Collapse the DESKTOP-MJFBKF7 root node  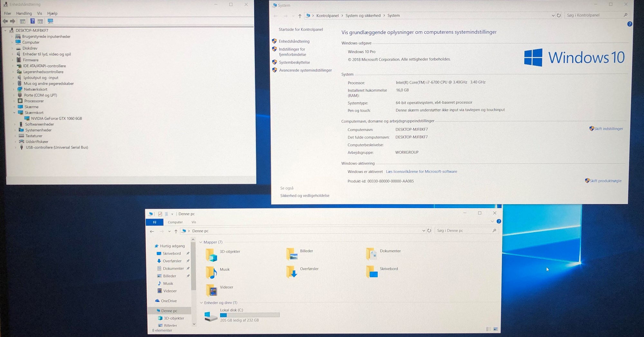point(5,31)
